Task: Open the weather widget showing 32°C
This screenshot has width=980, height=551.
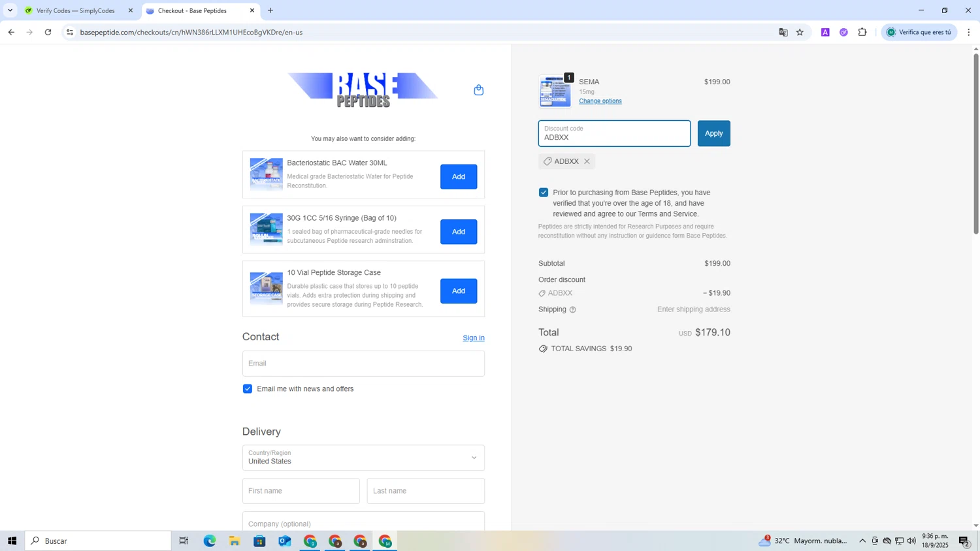Action: click(803, 541)
